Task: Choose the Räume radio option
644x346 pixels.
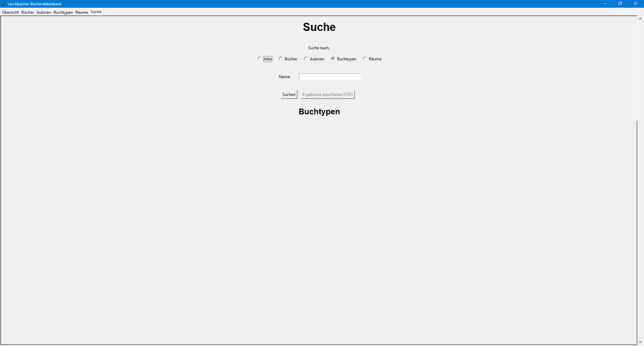Action: tap(365, 59)
